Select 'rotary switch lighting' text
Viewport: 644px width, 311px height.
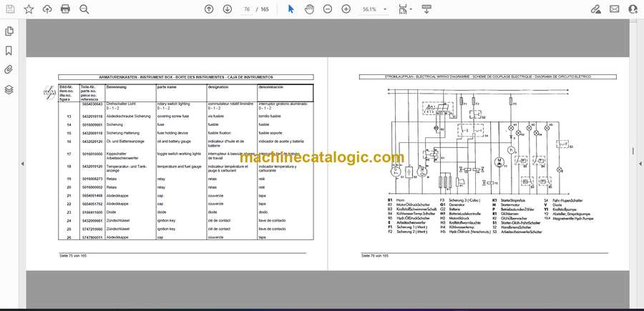[172, 104]
